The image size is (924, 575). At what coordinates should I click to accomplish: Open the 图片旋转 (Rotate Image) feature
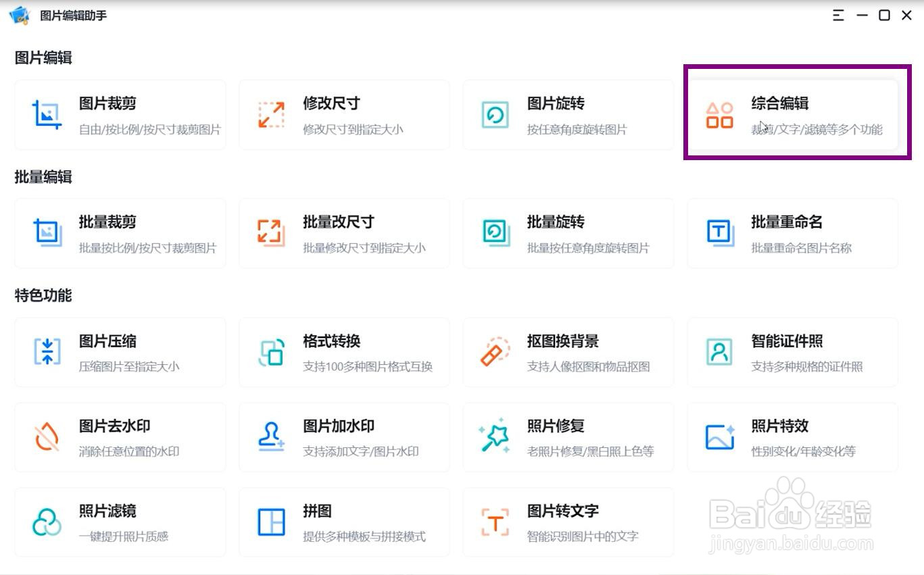point(568,114)
